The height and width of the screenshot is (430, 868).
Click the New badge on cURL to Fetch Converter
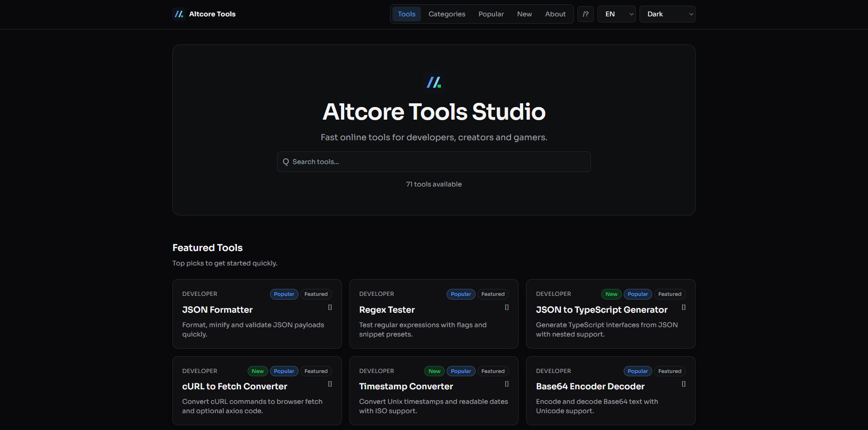[257, 371]
